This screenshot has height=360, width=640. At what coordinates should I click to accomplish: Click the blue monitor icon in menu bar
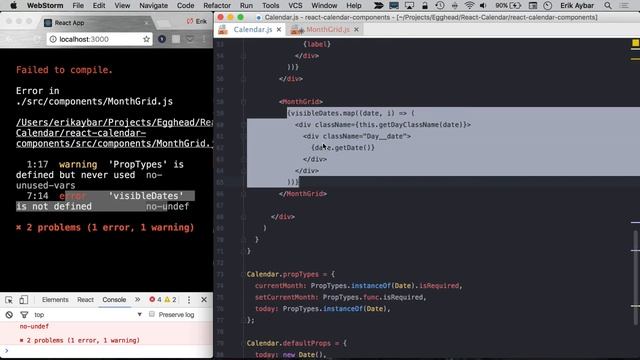394,5
